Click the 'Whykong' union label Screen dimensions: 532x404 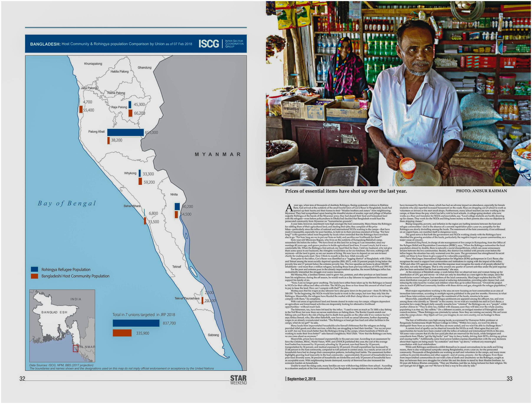pyautogui.click(x=130, y=173)
